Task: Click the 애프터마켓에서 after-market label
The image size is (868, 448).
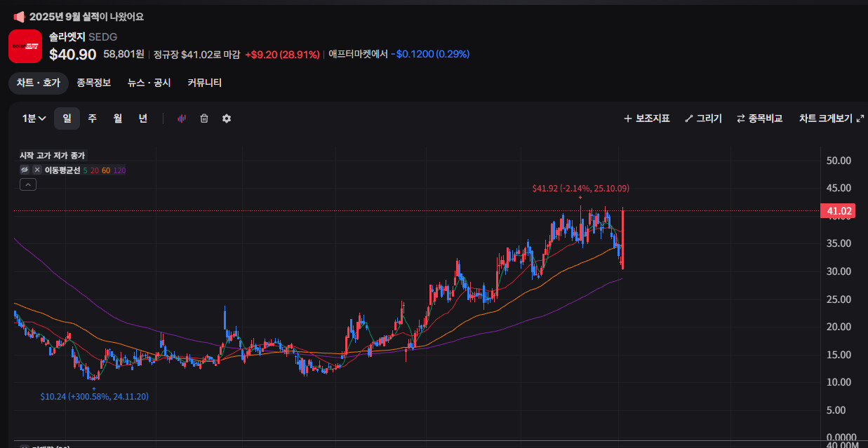Action: point(358,54)
